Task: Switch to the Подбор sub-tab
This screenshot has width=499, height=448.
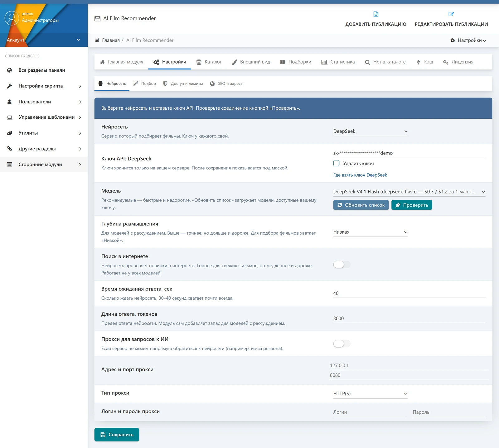Action: pyautogui.click(x=145, y=83)
